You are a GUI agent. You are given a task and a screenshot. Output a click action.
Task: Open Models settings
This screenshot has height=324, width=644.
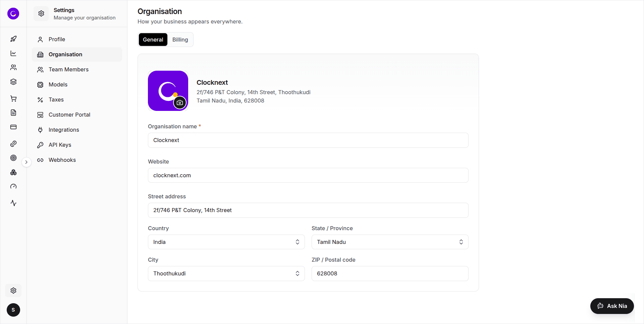[x=77, y=84]
